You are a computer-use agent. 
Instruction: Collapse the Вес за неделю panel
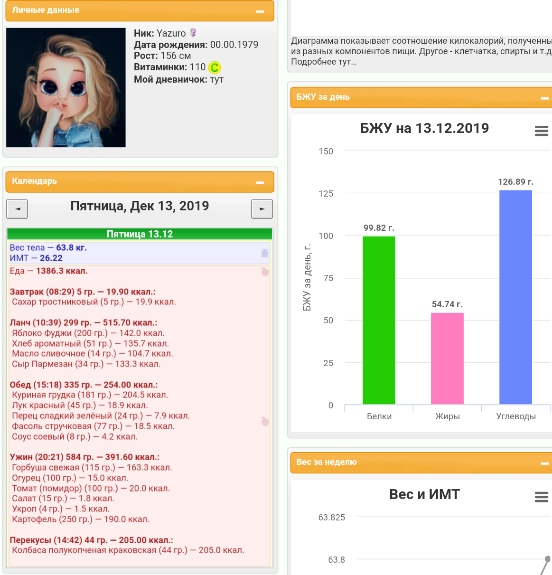[545, 464]
